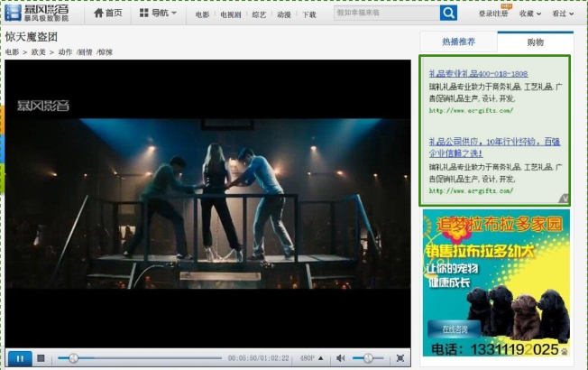Viewport: 588px width, 370px height.
Task: Open the Labrador puppy banner ad
Action: (496, 282)
